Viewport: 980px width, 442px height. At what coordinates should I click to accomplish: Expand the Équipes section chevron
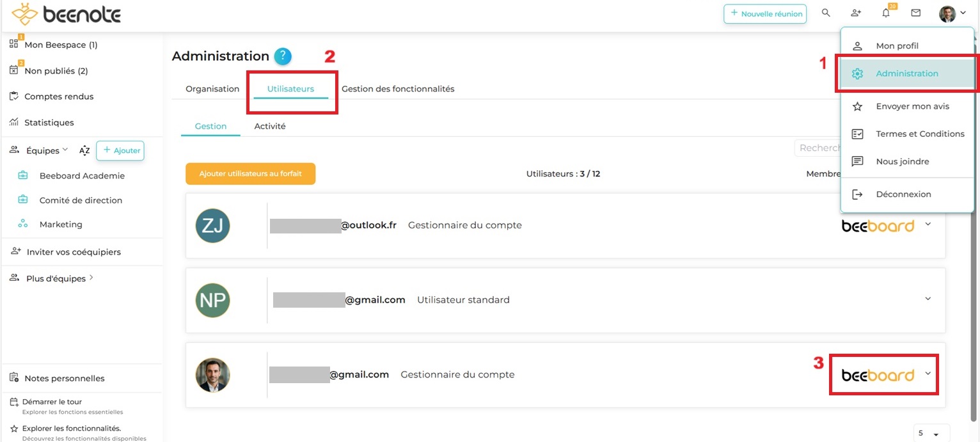tap(65, 150)
